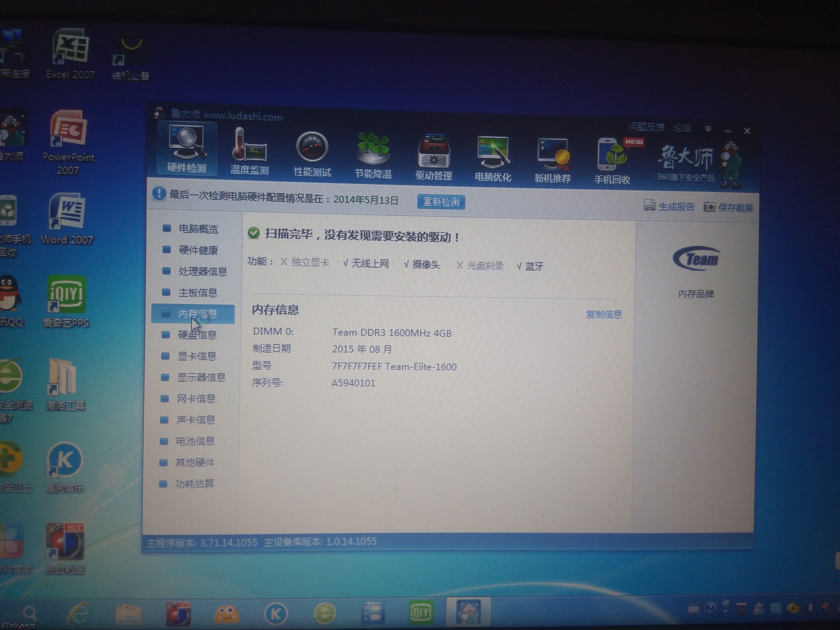Click the DIMM 0 memory value text
Viewport: 840px width, 630px height.
tap(392, 333)
